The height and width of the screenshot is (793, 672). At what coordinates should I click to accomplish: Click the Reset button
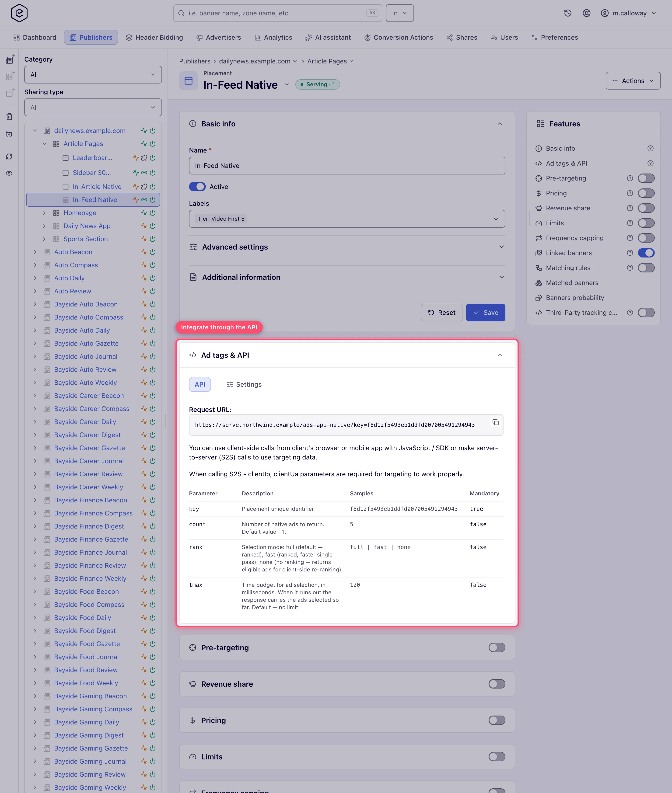coord(441,313)
